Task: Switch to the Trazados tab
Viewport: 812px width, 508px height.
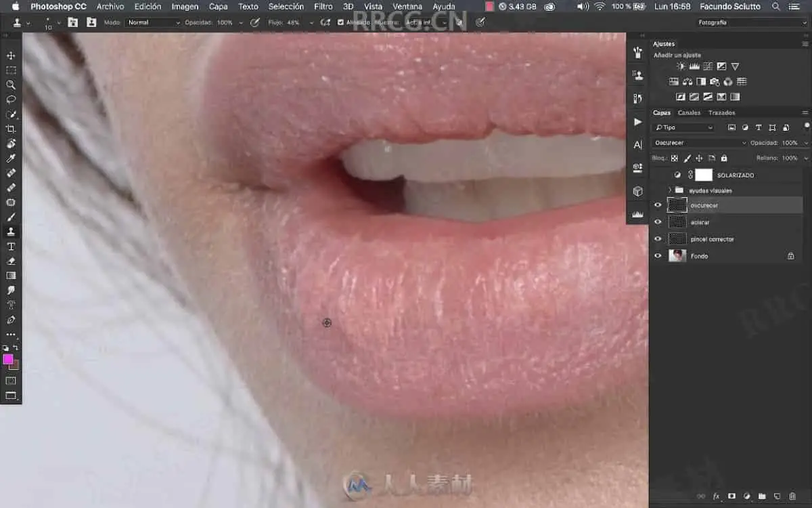Action: click(721, 112)
